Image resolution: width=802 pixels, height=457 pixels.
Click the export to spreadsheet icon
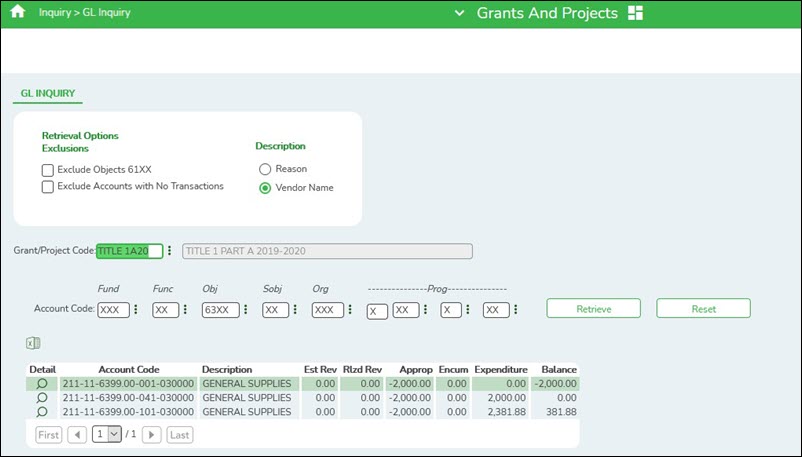click(x=33, y=344)
